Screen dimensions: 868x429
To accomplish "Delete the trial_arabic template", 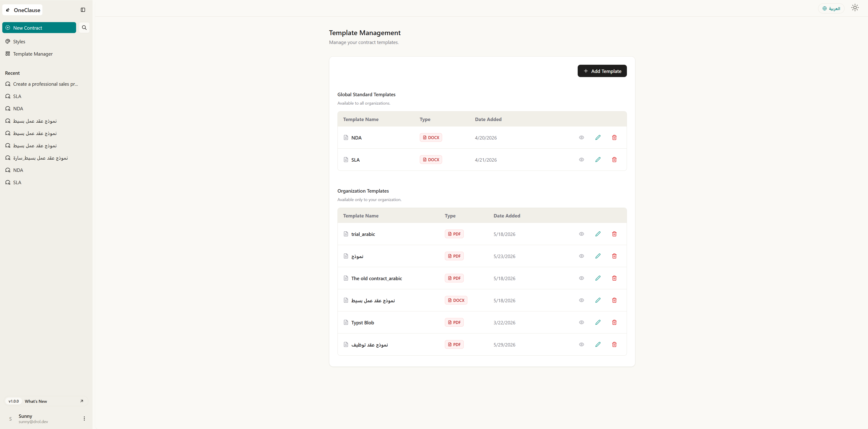I will point(614,234).
